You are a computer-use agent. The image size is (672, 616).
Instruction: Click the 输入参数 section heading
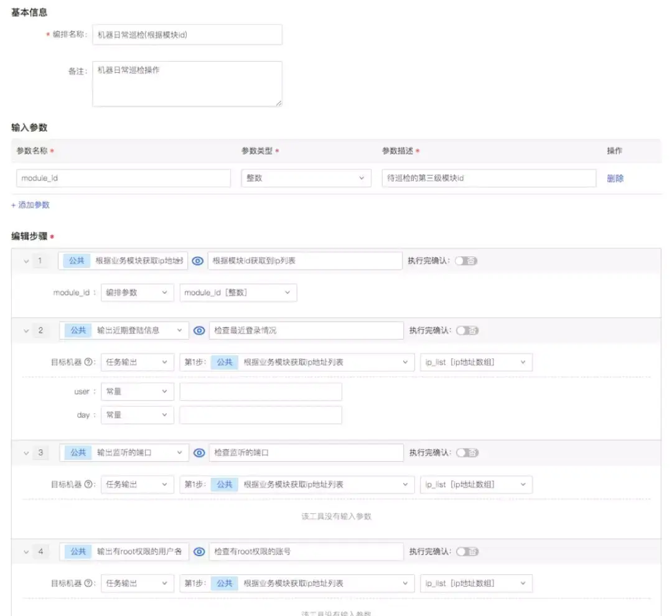click(29, 128)
